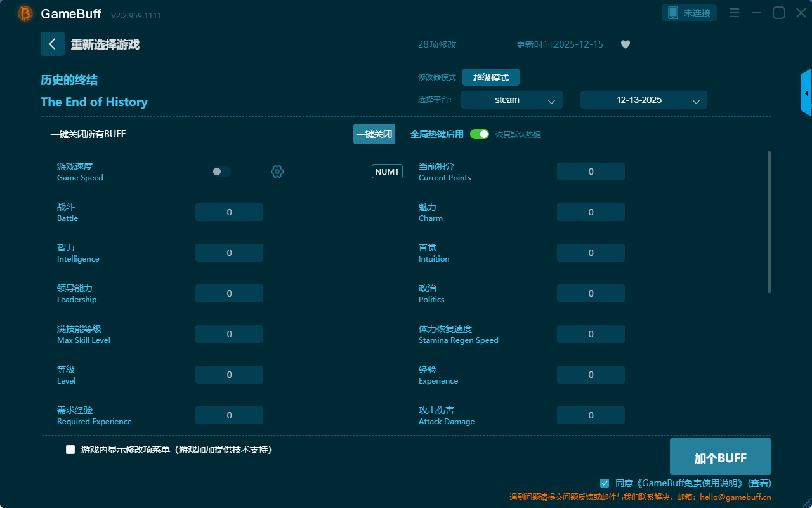The height and width of the screenshot is (508, 812).
Task: Open the 12-13-2025 version dropdown
Action: click(x=643, y=100)
